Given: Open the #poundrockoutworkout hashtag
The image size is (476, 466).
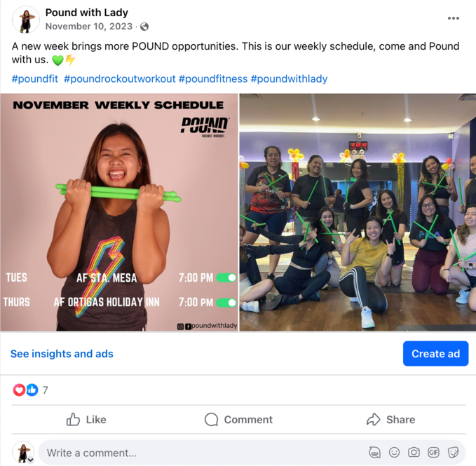Looking at the screenshot, I should [x=120, y=79].
